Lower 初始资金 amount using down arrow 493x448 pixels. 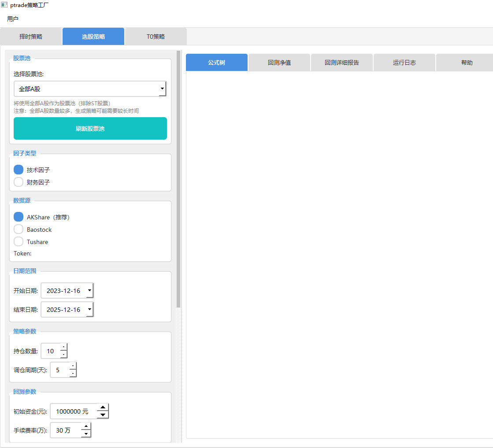click(103, 415)
